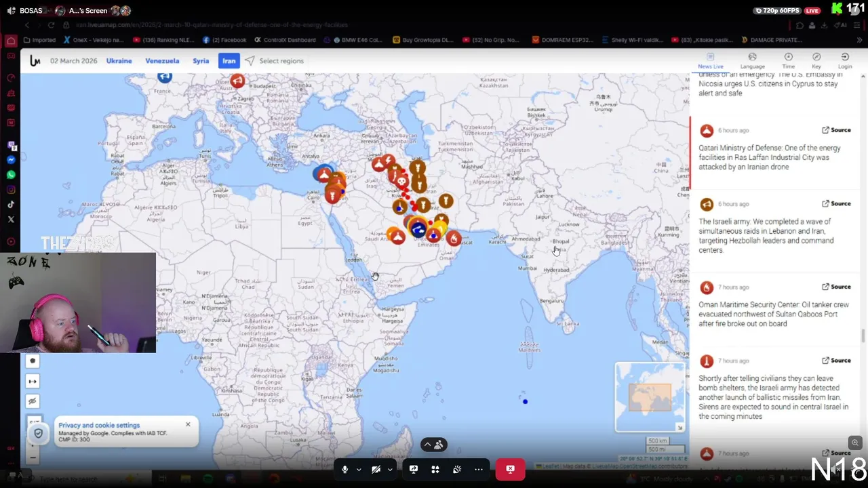
Task: Click the screen share button
Action: point(414,469)
